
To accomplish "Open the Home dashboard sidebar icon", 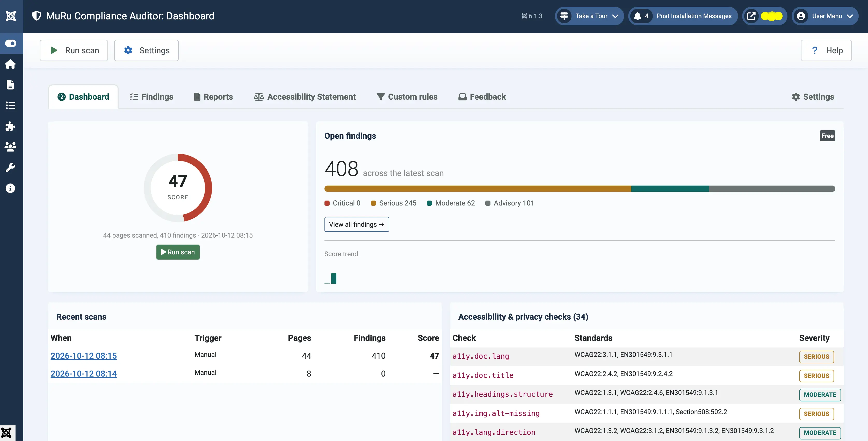I will point(10,64).
